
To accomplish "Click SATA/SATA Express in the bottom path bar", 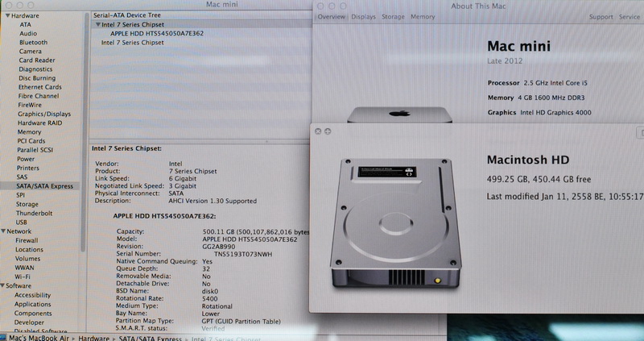I will [x=150, y=339].
